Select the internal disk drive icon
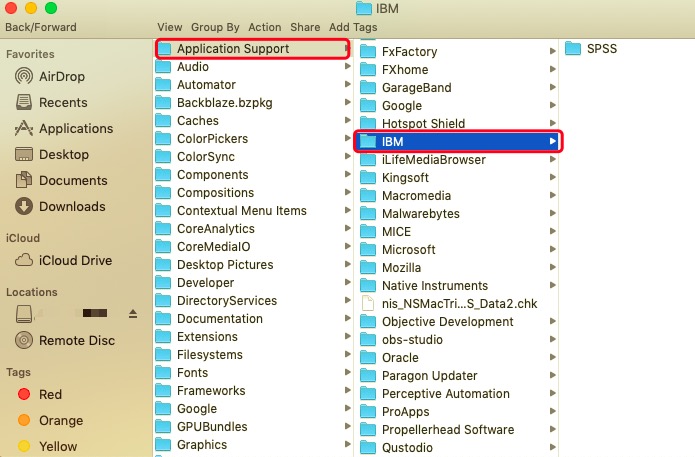Image resolution: width=695 pixels, height=457 pixels. (x=24, y=314)
